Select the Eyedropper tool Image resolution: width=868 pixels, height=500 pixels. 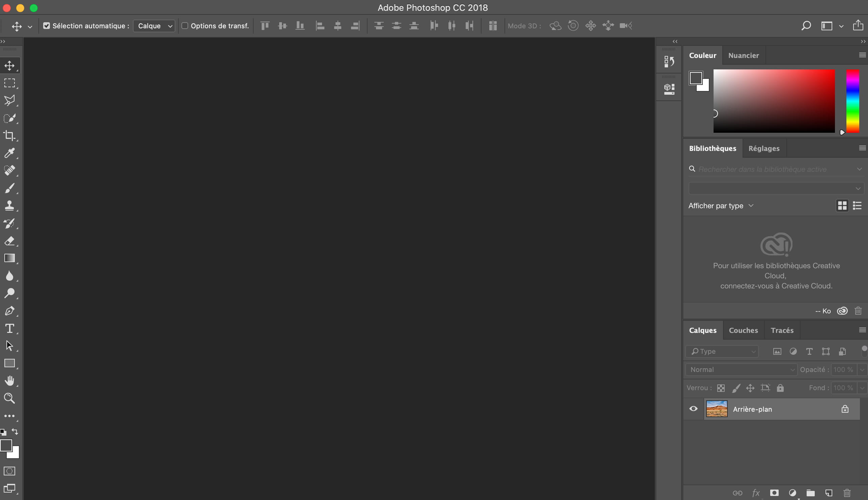pyautogui.click(x=9, y=153)
